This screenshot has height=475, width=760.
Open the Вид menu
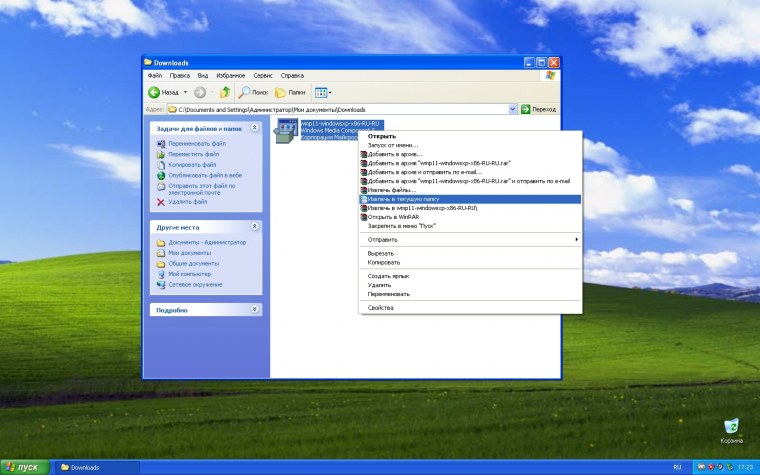pos(203,76)
